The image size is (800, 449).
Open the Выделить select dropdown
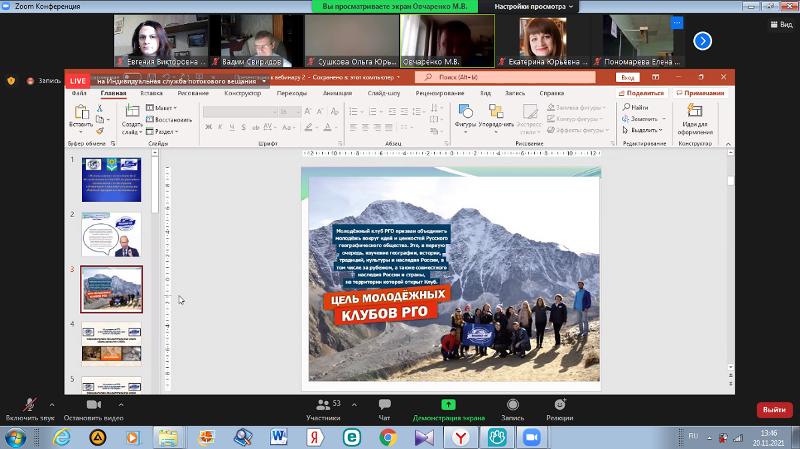point(645,130)
